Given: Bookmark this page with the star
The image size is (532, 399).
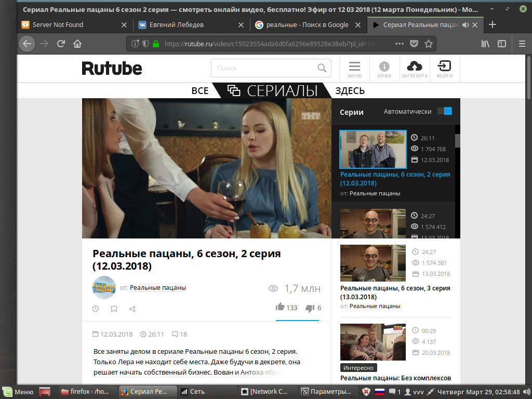Looking at the screenshot, I should pyautogui.click(x=429, y=44).
